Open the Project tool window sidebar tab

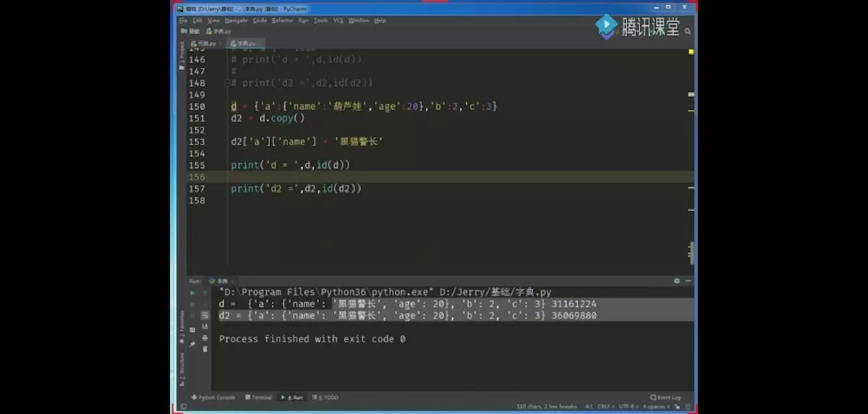(x=182, y=54)
